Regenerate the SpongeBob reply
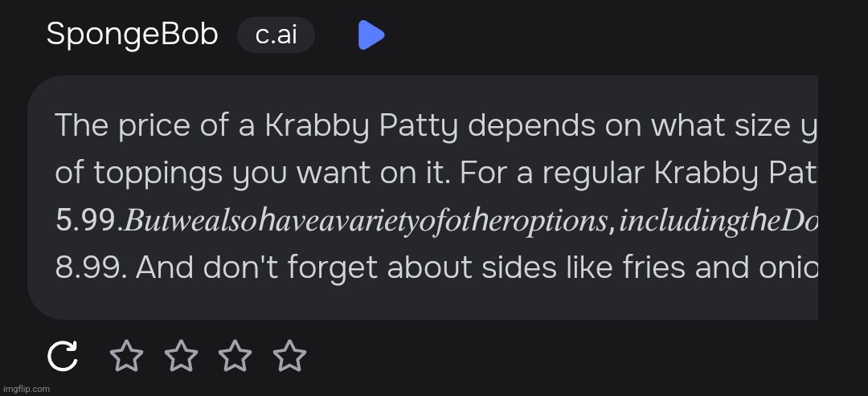Image resolution: width=868 pixels, height=396 pixels. coord(62,356)
